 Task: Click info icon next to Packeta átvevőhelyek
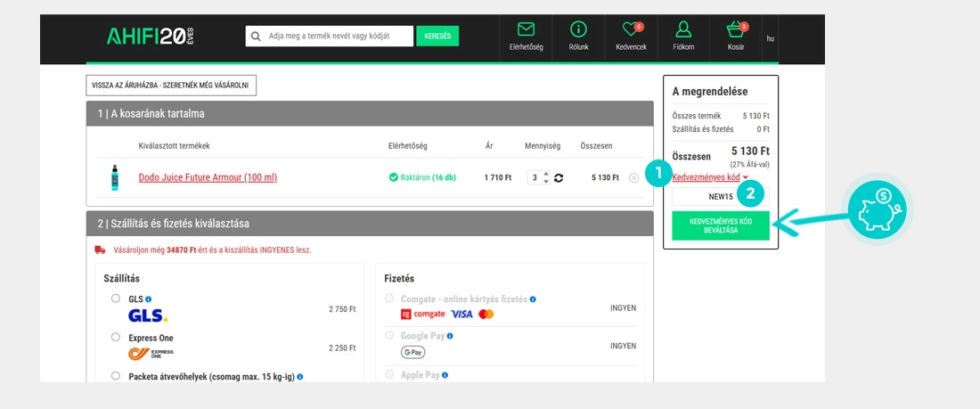[x=300, y=377]
